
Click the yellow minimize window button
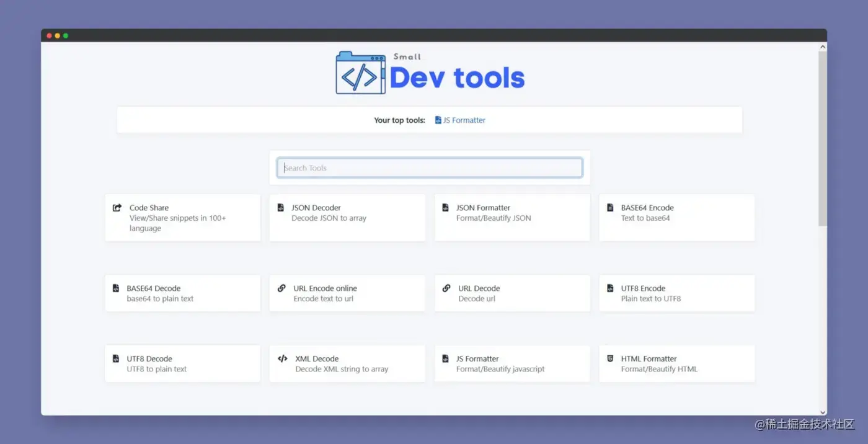pos(58,36)
